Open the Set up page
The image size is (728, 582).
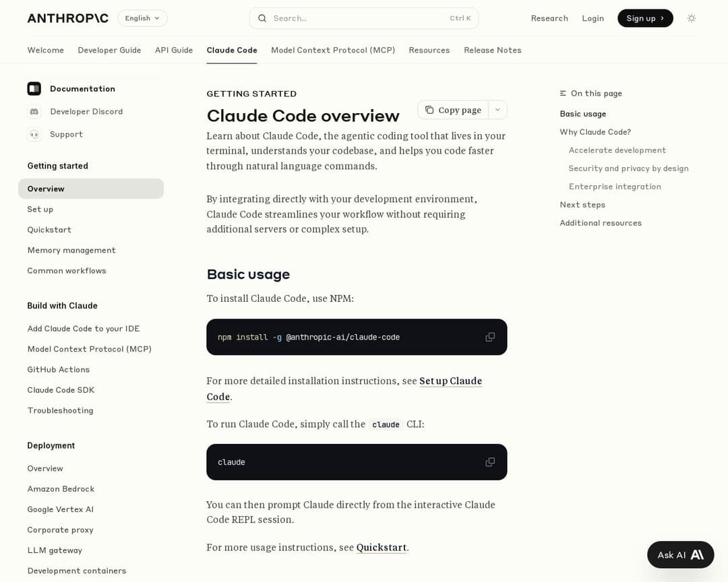(x=40, y=209)
